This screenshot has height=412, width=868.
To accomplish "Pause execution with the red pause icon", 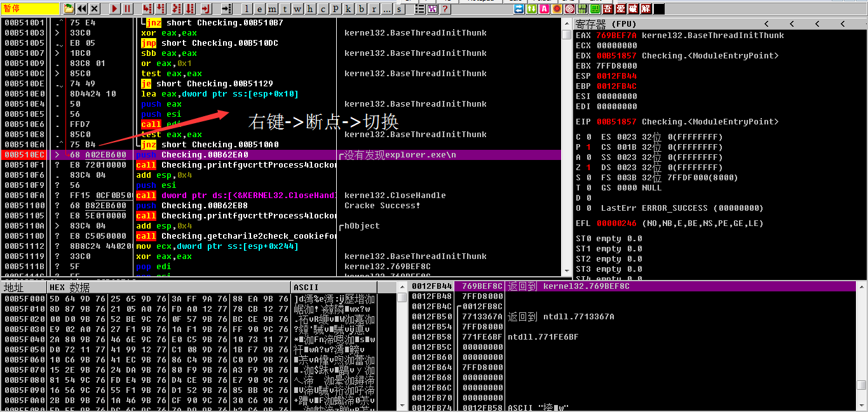I will 127,9.
